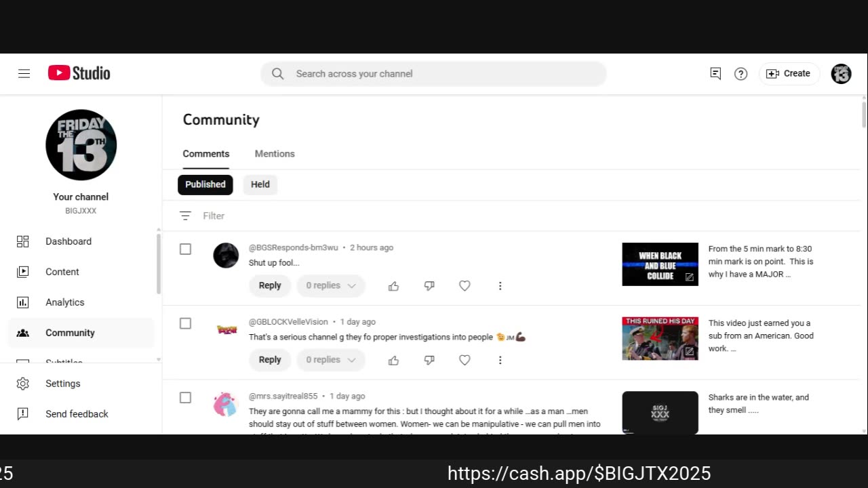Expand 0 replies under GBLOCKVelleVision comment
The height and width of the screenshot is (488, 868).
(331, 360)
